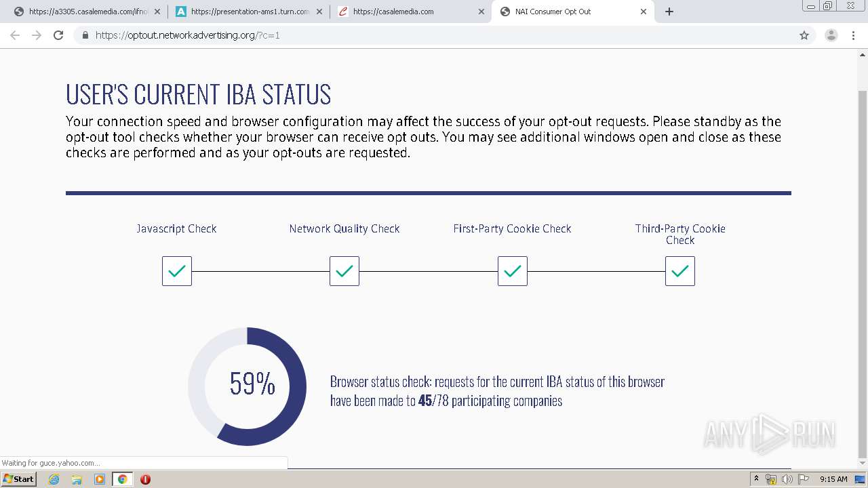The image size is (868, 488).
Task: Click the "45/78 participating companies" text
Action: point(490,401)
